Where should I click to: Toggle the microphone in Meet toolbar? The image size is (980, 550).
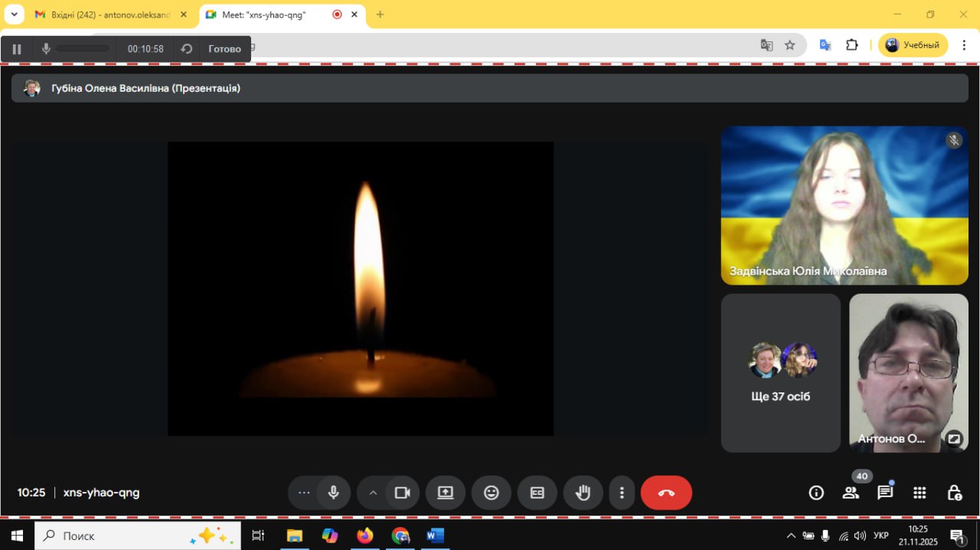pos(333,493)
